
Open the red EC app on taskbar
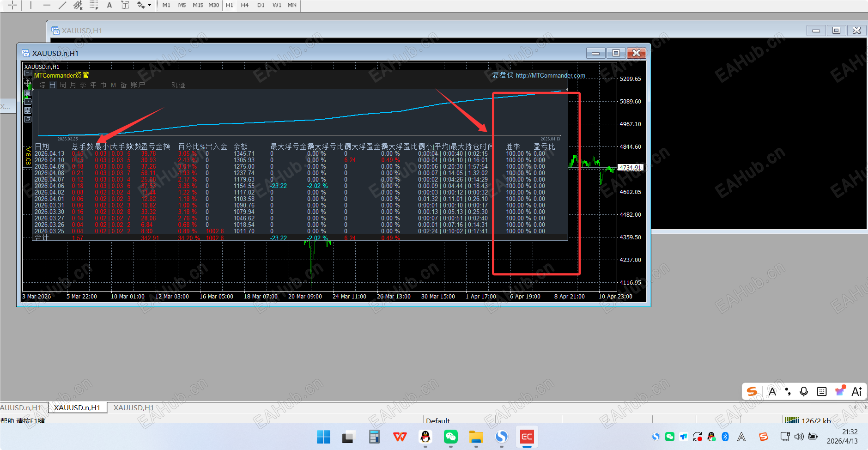click(x=527, y=437)
